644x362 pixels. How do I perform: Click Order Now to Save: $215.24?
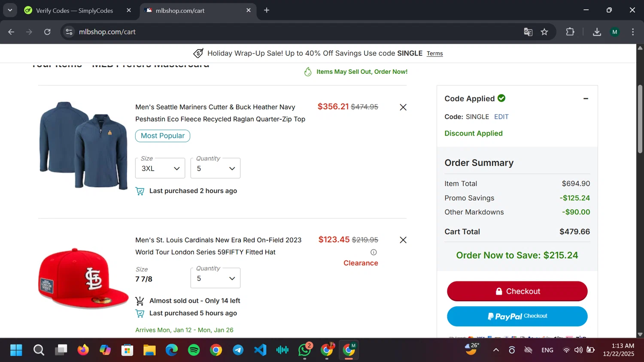pos(517,255)
